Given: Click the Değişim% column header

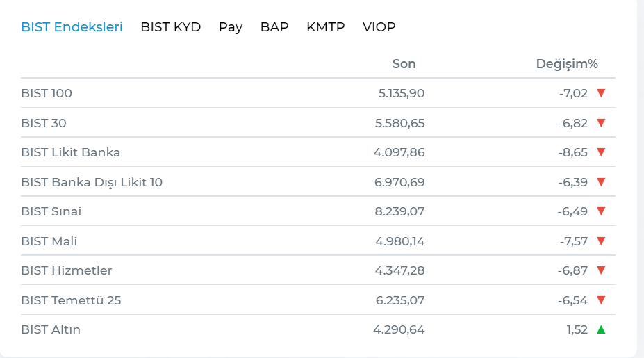Looking at the screenshot, I should [566, 64].
